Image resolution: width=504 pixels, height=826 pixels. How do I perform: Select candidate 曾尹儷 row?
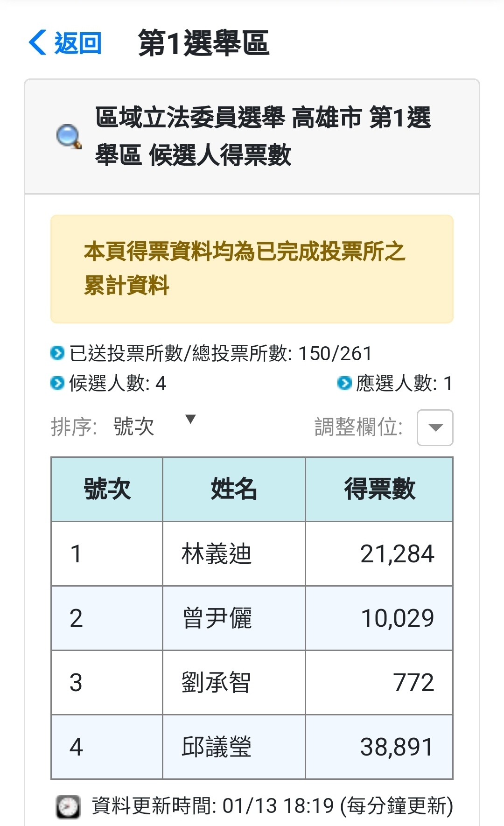252,618
